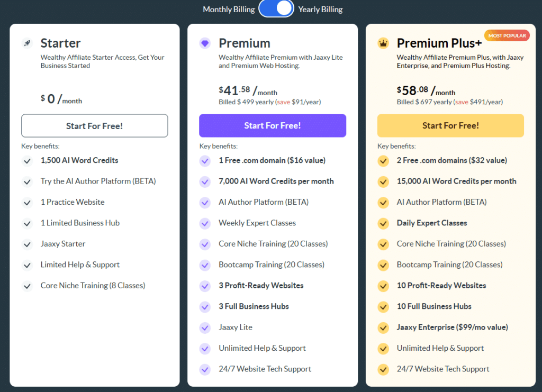Click the yellow Start For Free button
Screen dimensions: 542x392
click(450, 125)
